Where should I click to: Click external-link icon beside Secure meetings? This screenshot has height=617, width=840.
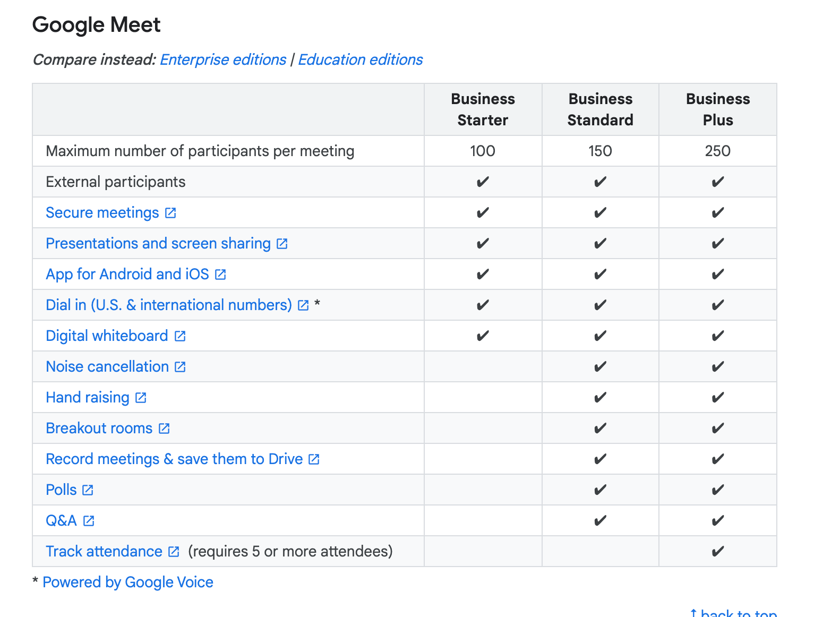(x=170, y=213)
